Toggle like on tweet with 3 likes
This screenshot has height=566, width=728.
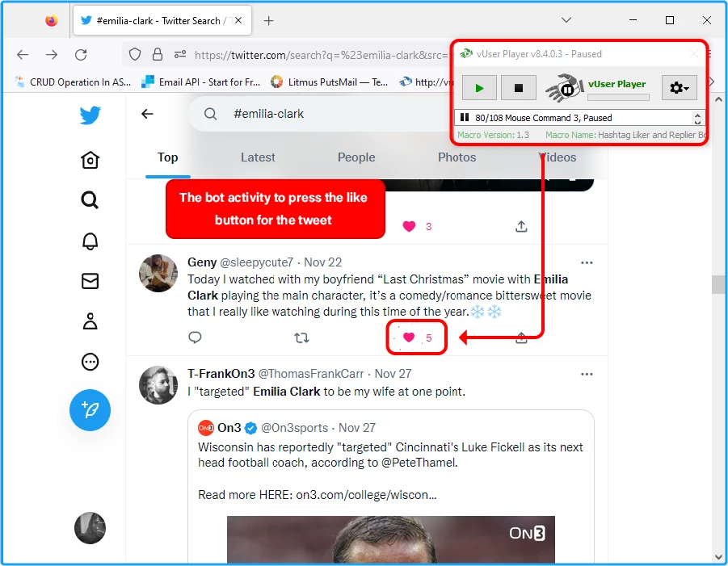click(409, 226)
